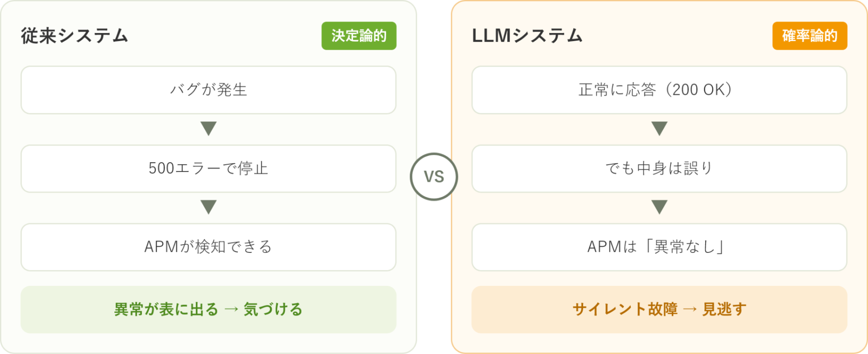The width and height of the screenshot is (868, 354).
Task: Click the 気づける text in the green banner
Action: pos(273,309)
